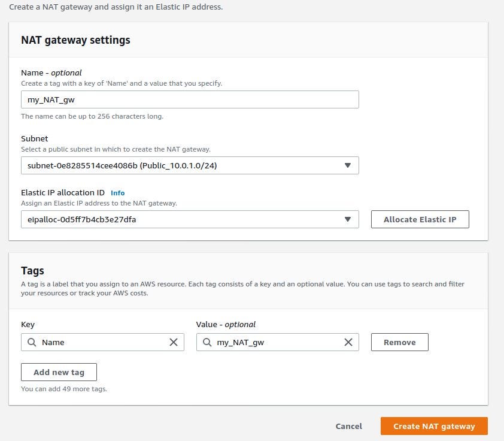Click inside the tag Value text input

point(275,342)
